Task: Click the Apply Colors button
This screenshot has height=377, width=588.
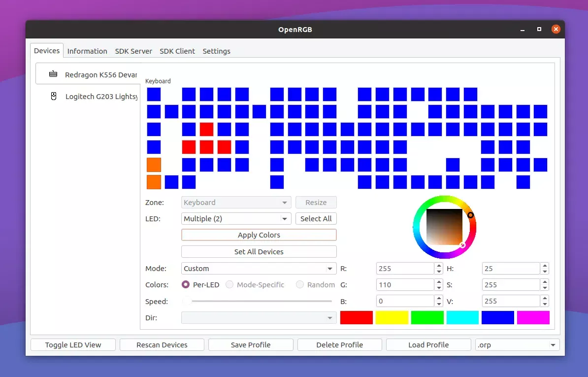Action: click(259, 235)
